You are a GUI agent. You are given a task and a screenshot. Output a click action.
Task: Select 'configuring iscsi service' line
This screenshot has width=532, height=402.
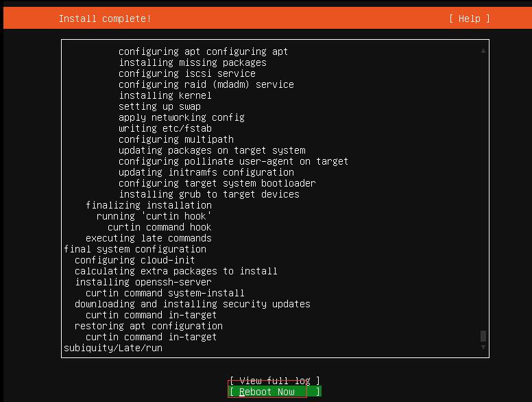[x=187, y=73]
